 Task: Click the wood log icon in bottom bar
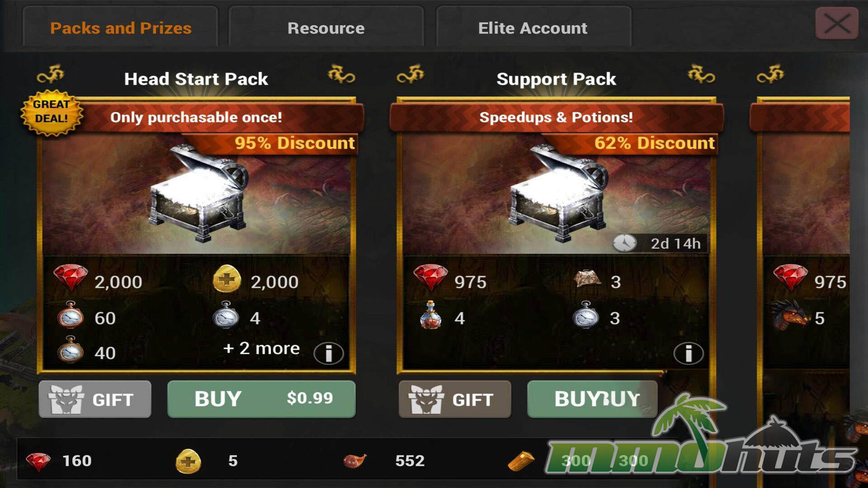(x=521, y=461)
